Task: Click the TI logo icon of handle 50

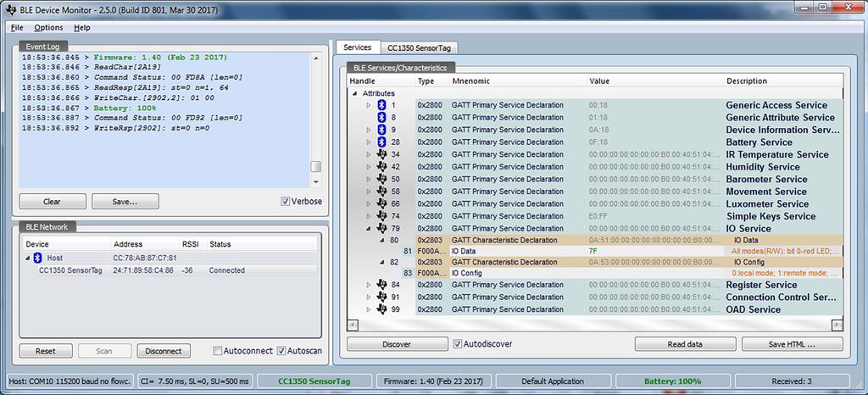Action: tap(381, 179)
